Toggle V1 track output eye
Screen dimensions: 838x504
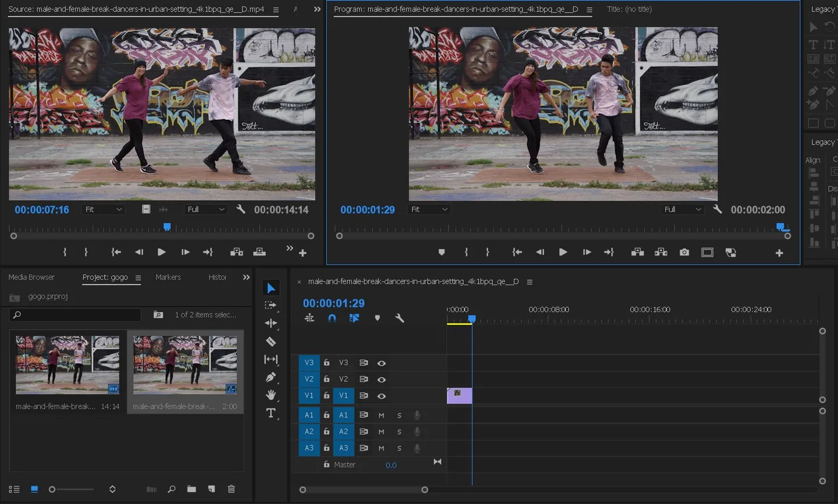click(381, 396)
